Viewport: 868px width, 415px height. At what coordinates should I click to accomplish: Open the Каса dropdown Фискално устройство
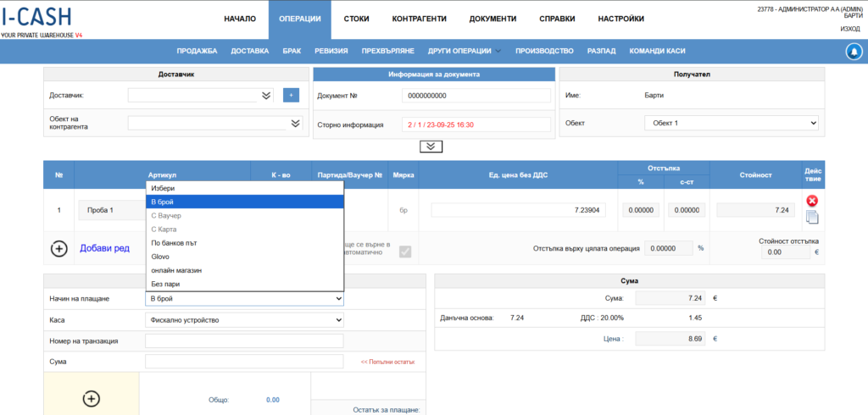244,320
